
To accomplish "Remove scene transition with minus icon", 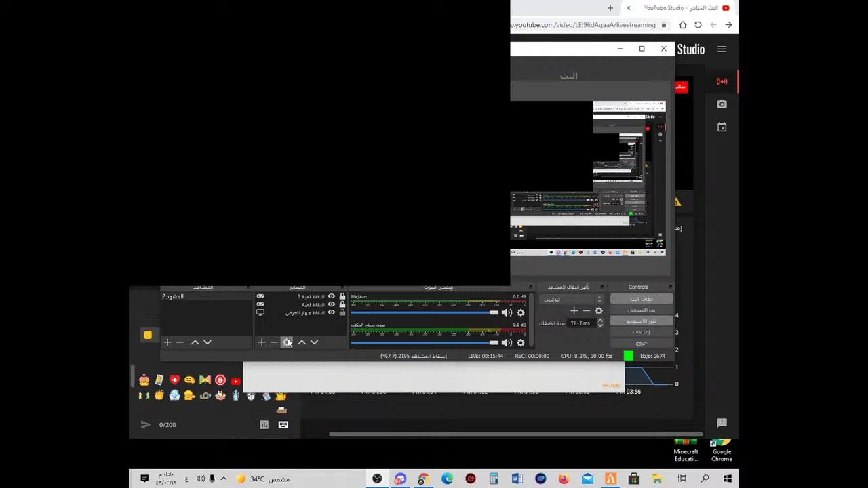I will (x=587, y=311).
